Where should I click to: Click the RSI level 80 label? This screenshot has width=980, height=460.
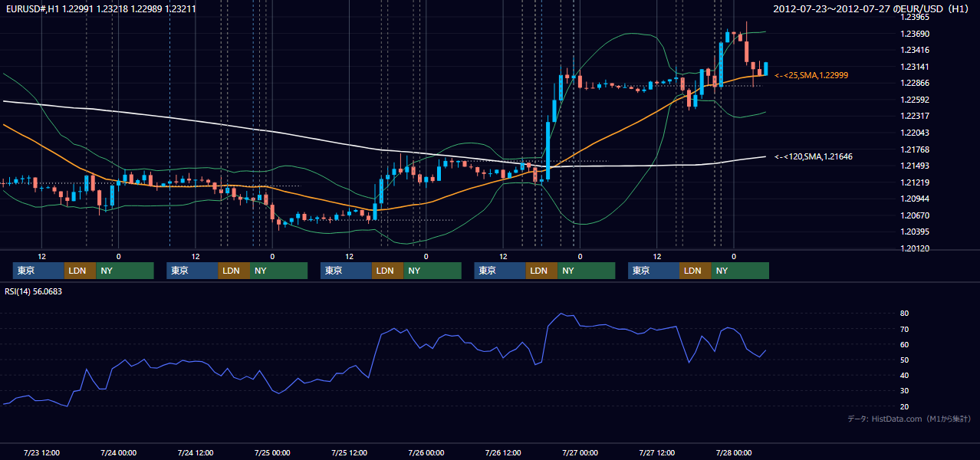point(904,314)
